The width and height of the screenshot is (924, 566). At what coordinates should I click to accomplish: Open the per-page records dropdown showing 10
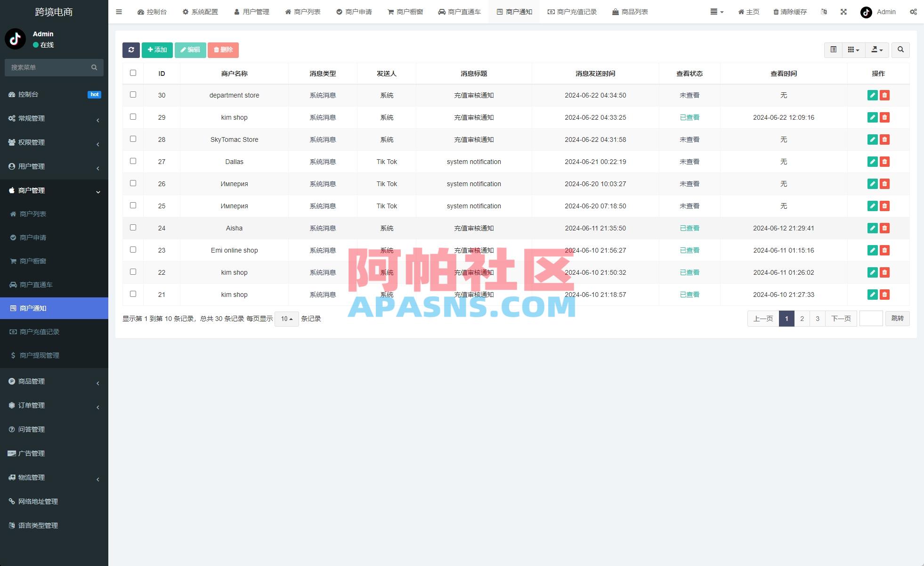(286, 319)
